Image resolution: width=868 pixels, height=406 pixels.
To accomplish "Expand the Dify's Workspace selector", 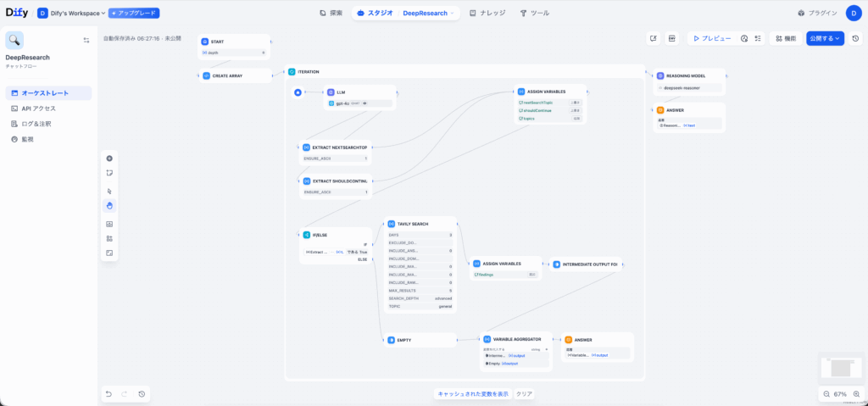I will pyautogui.click(x=71, y=13).
